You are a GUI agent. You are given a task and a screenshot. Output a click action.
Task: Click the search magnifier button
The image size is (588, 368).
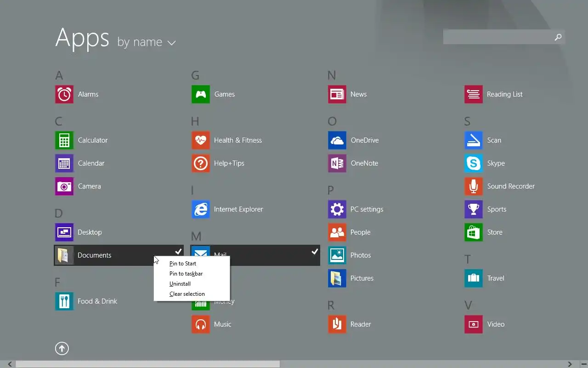558,37
